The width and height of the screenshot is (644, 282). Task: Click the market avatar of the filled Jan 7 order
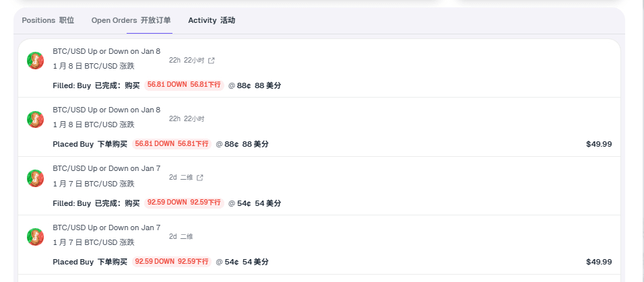(35, 178)
